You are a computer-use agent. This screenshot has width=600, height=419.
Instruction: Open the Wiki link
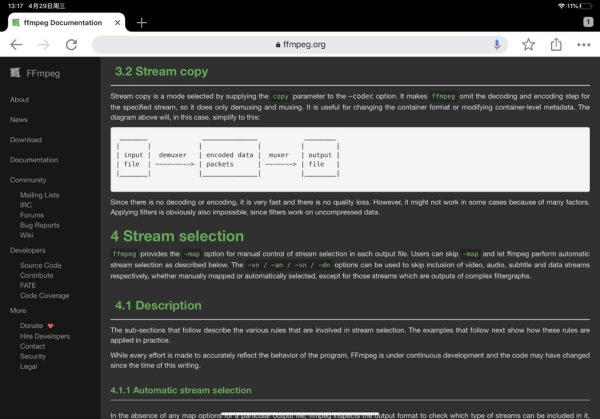coord(26,235)
